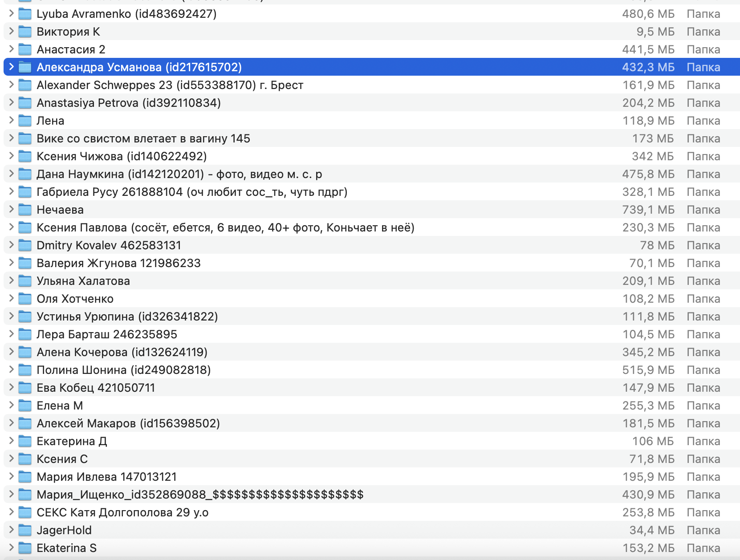Click the Лера Барташ folder name
The image size is (740, 560).
point(107,334)
